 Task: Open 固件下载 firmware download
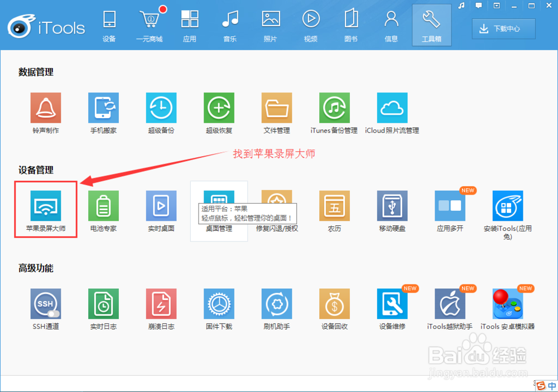click(219, 303)
